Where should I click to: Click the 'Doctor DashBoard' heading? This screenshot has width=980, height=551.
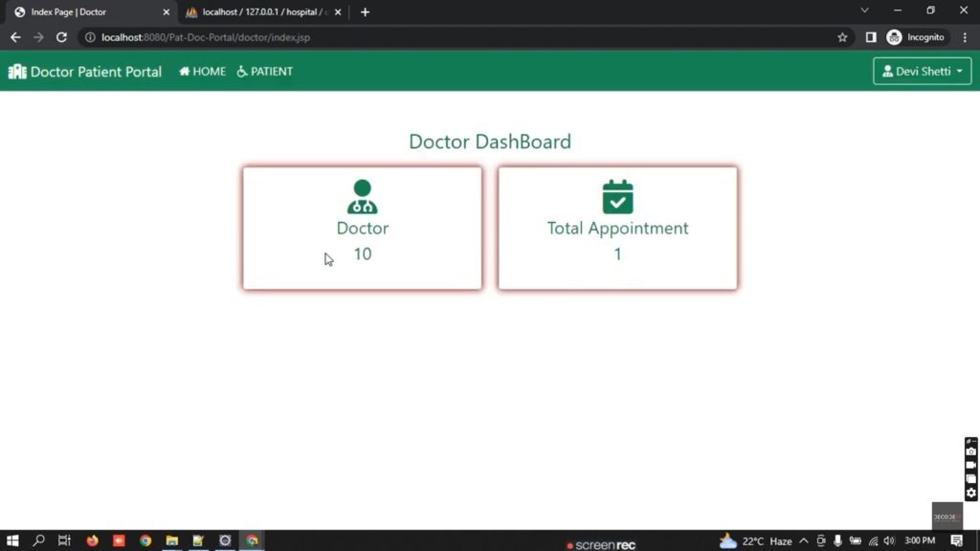(490, 142)
